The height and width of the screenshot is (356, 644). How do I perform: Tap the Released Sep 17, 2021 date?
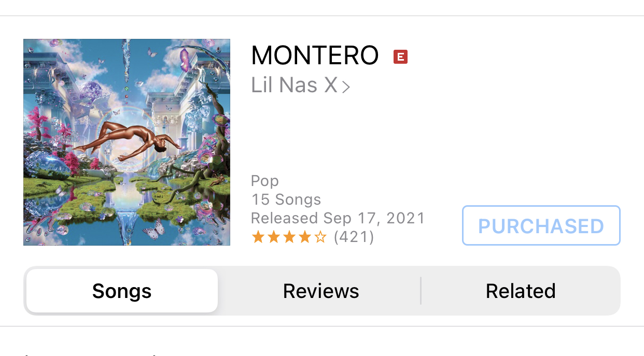[x=338, y=218]
